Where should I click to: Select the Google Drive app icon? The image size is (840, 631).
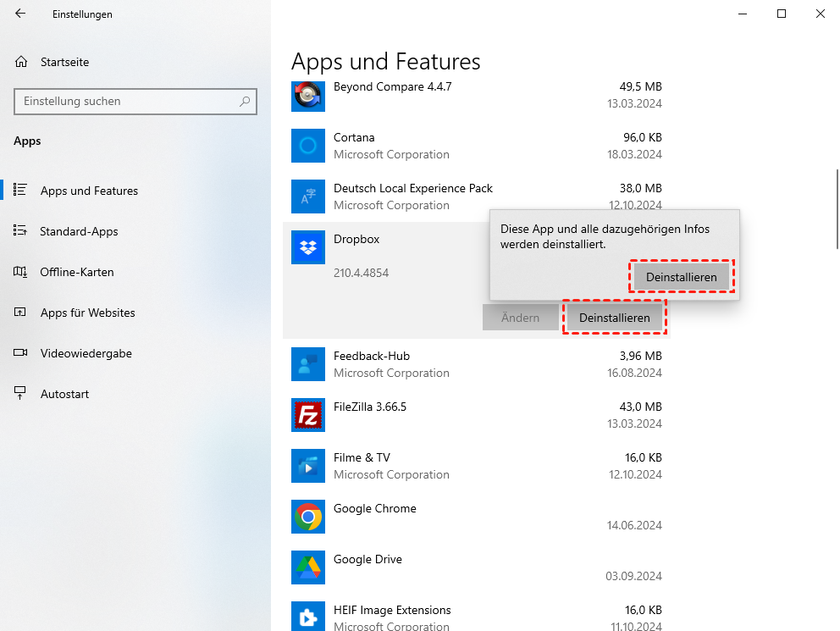coord(308,567)
